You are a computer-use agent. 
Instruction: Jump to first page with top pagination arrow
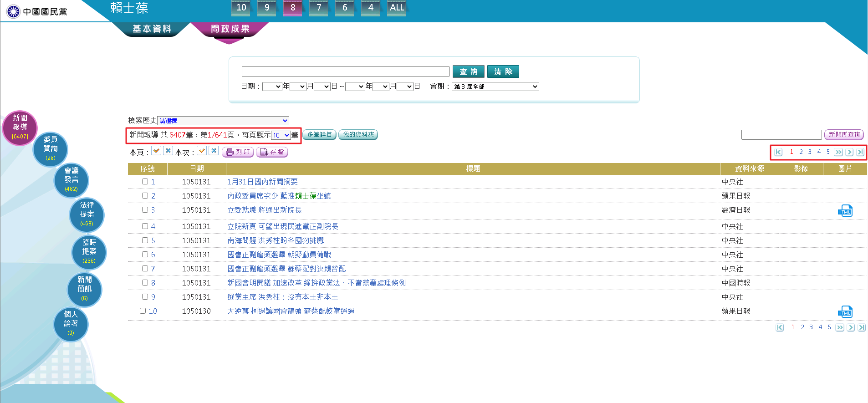pyautogui.click(x=778, y=152)
